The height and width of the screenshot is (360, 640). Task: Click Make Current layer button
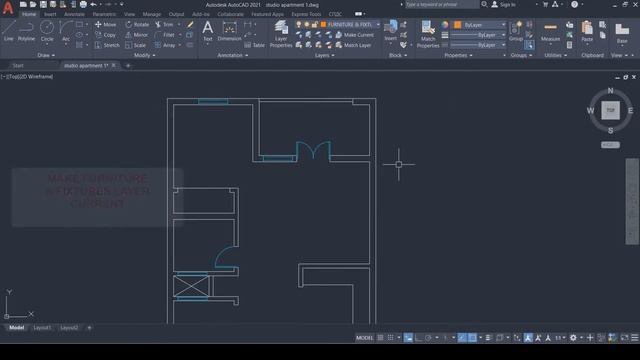(x=355, y=35)
